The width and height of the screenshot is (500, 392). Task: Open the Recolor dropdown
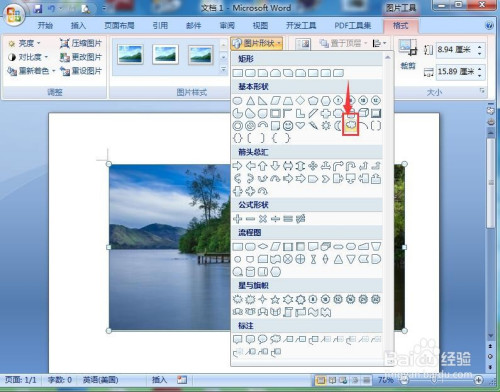[x=31, y=71]
